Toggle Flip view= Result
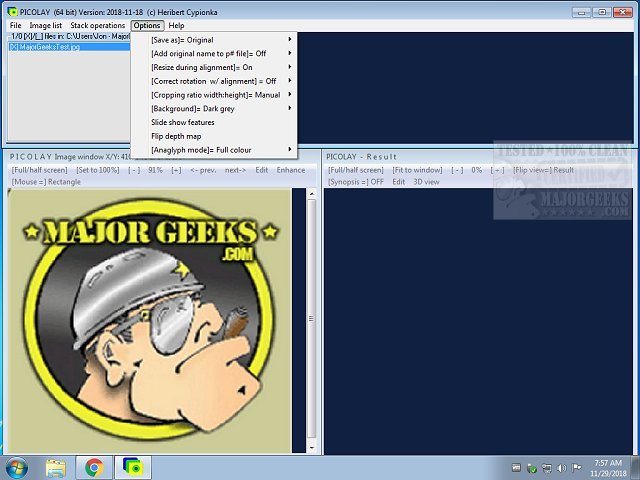This screenshot has height=480, width=640. [543, 170]
